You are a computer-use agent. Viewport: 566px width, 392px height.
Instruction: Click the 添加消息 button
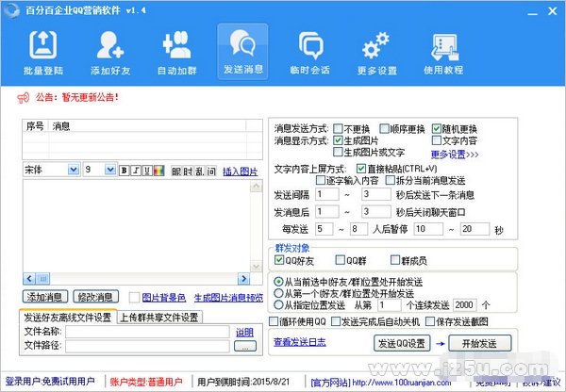pos(45,297)
